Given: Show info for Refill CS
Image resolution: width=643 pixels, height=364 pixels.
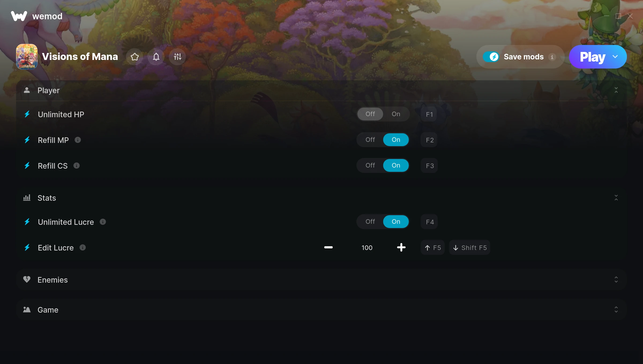Looking at the screenshot, I should pos(76,165).
